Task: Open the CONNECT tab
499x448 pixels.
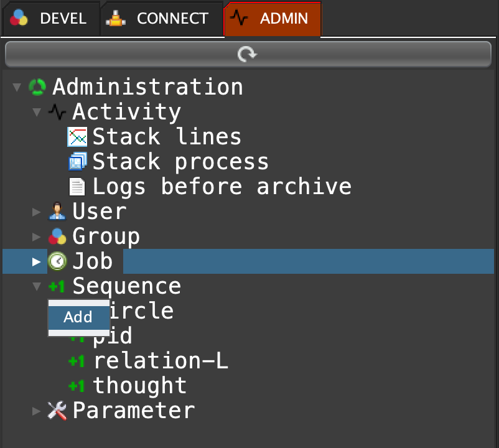Action: coord(161,19)
